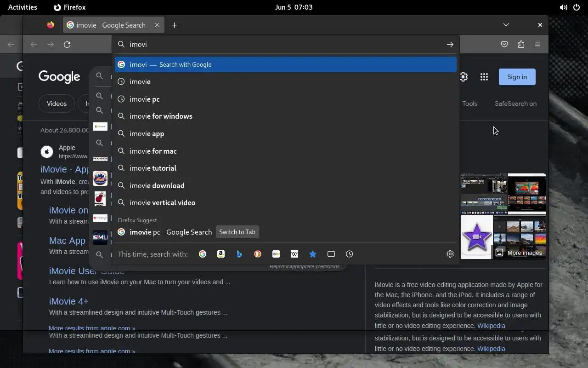Select the Videos filter chip
This screenshot has width=588, height=368.
pos(57,103)
